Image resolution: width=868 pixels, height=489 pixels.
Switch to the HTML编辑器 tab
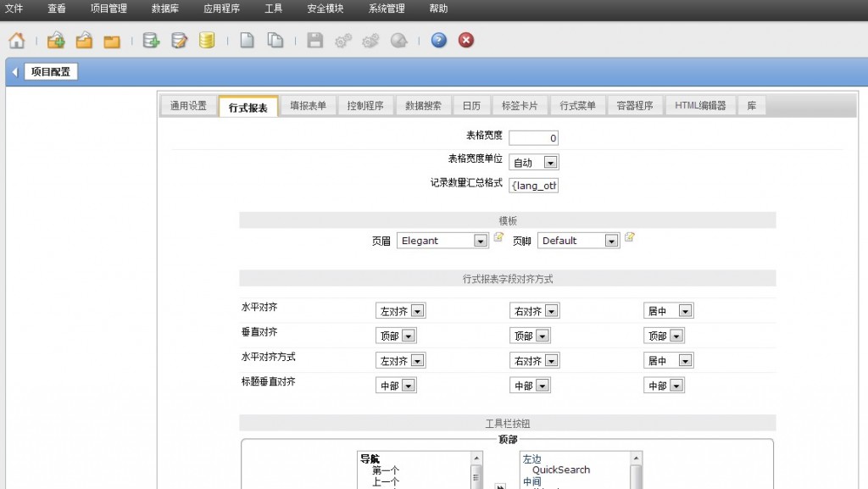pyautogui.click(x=700, y=106)
